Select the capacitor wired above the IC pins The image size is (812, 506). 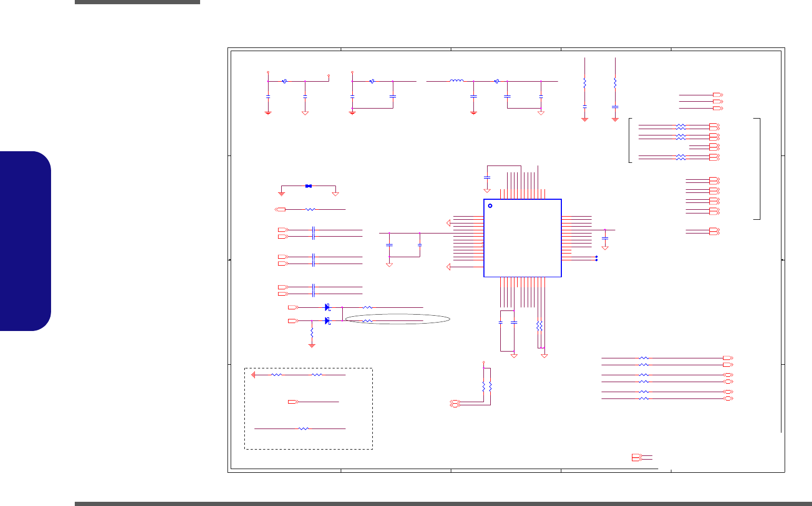pos(487,177)
